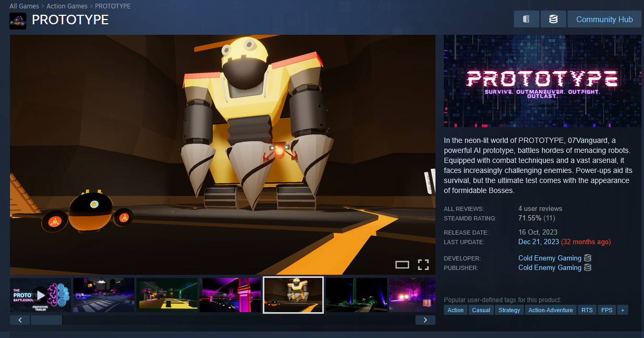Image resolution: width=644 pixels, height=338 pixels.
Task: Click the 71.55% SteamDB rating
Action: [530, 218]
